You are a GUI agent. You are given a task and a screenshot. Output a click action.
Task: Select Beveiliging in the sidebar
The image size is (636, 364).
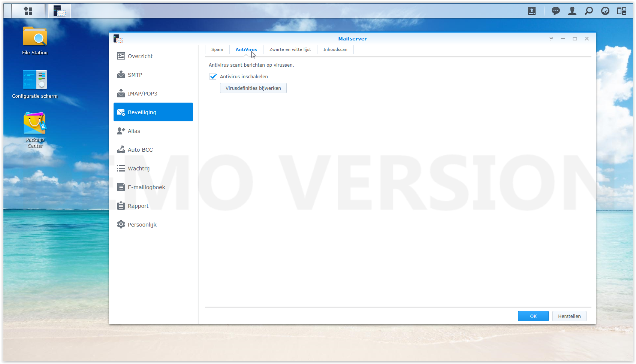coord(153,112)
